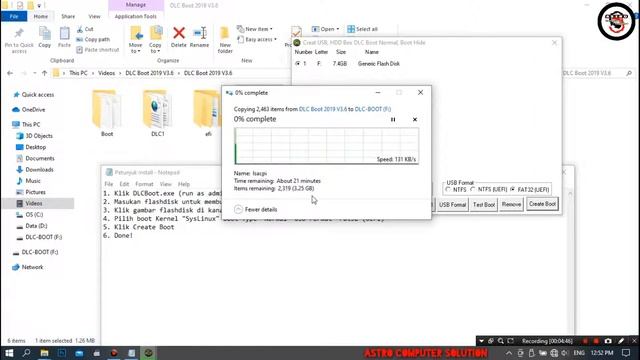Click the Rename icon in Organize group
This screenshot has width=640, height=360.
(x=200, y=37)
